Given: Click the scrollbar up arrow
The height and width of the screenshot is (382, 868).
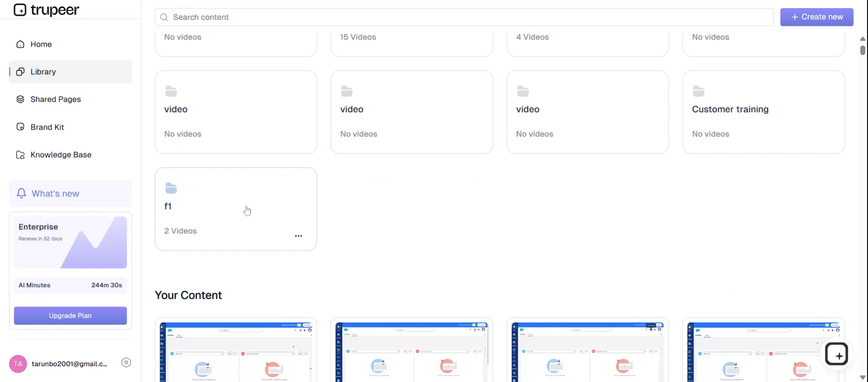Looking at the screenshot, I should (x=863, y=39).
